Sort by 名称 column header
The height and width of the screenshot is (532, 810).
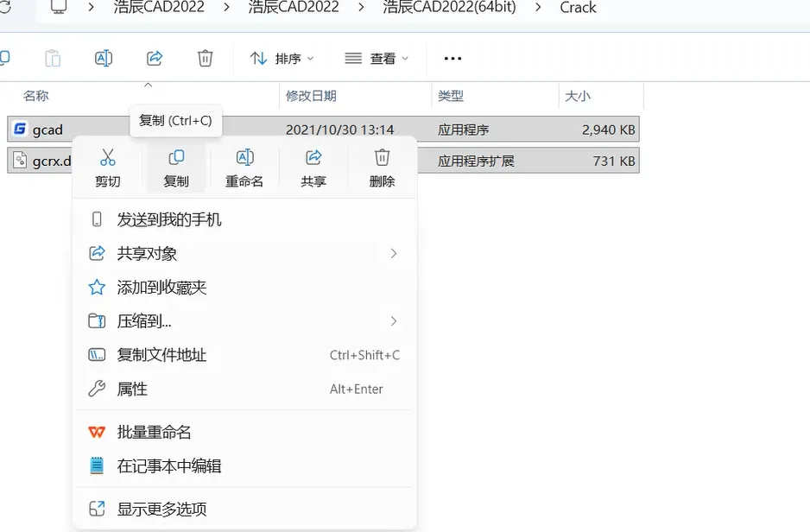pyautogui.click(x=35, y=96)
